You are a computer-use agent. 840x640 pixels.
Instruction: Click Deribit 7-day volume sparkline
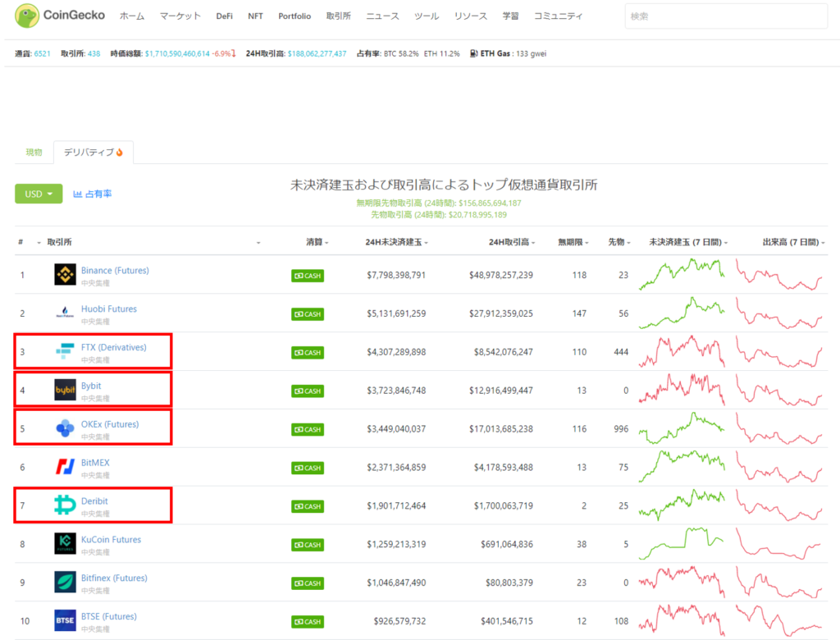(x=779, y=505)
